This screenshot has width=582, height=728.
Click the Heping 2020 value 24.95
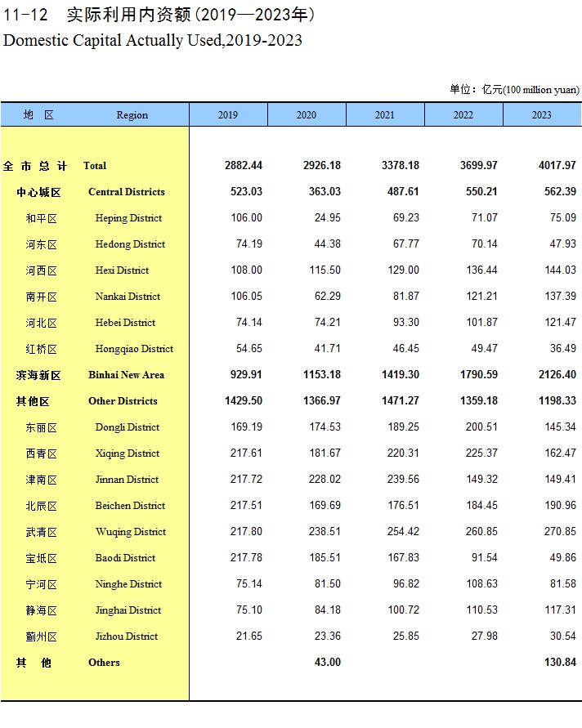point(328,218)
